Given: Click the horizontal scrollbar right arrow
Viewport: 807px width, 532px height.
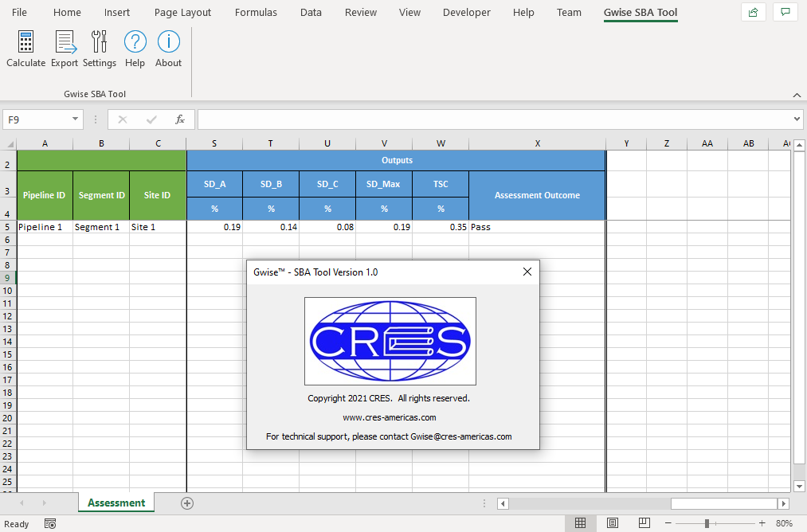Looking at the screenshot, I should (x=783, y=503).
